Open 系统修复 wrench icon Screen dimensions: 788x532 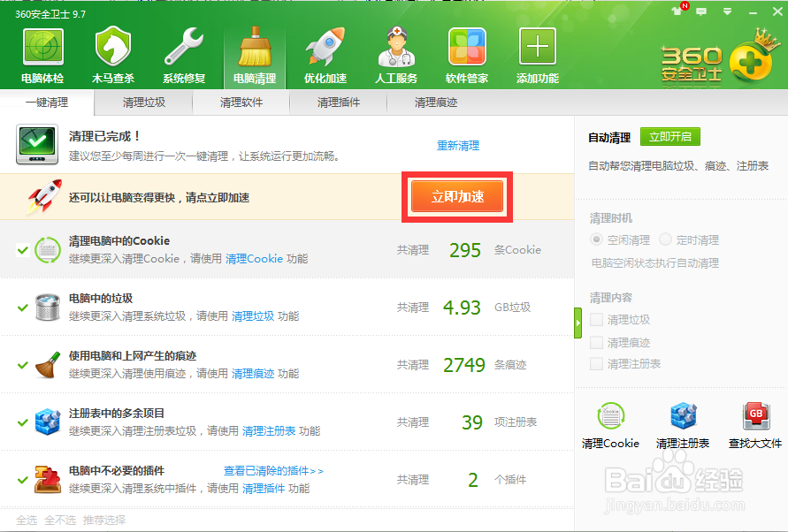pos(184,48)
